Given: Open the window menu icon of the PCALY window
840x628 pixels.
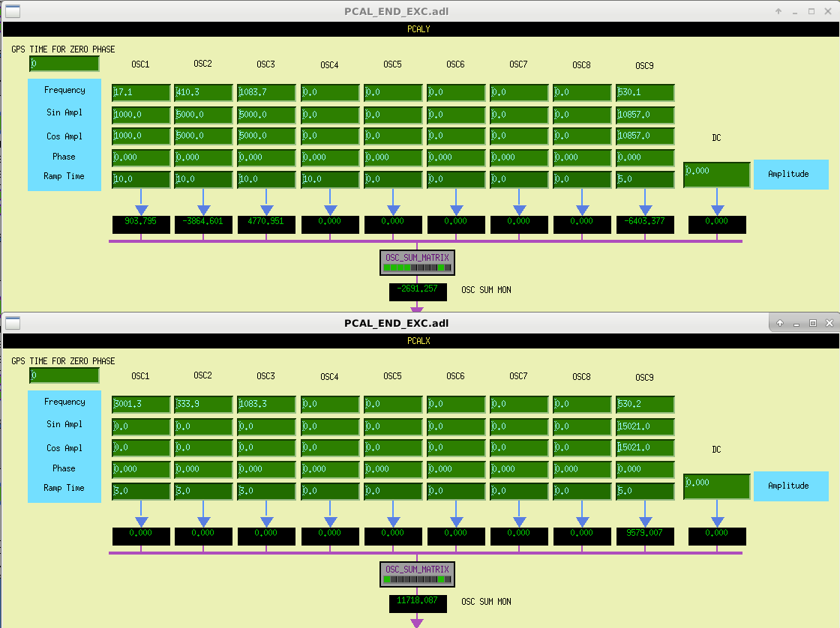Looking at the screenshot, I should pos(13,11).
